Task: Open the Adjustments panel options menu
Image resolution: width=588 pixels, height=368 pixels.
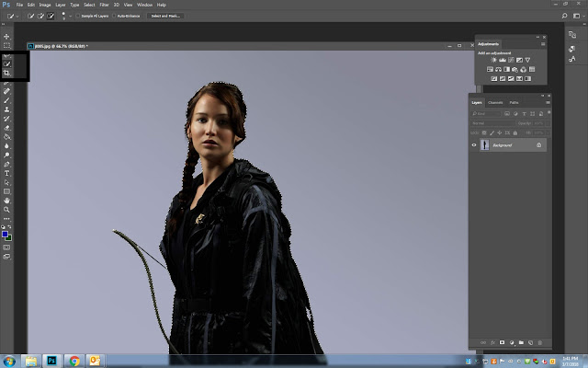Action: tap(543, 44)
